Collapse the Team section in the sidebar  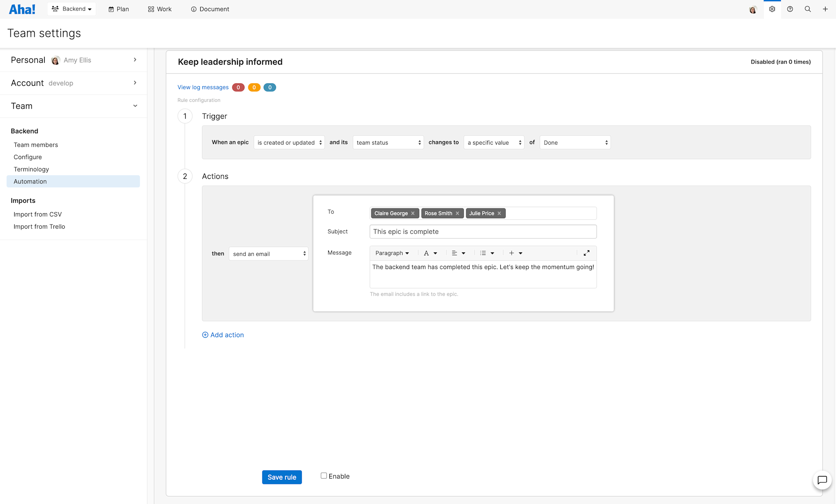click(135, 106)
